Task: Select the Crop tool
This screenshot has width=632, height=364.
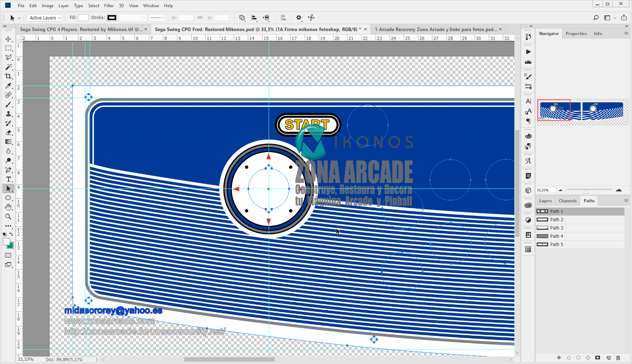Action: 9,76
